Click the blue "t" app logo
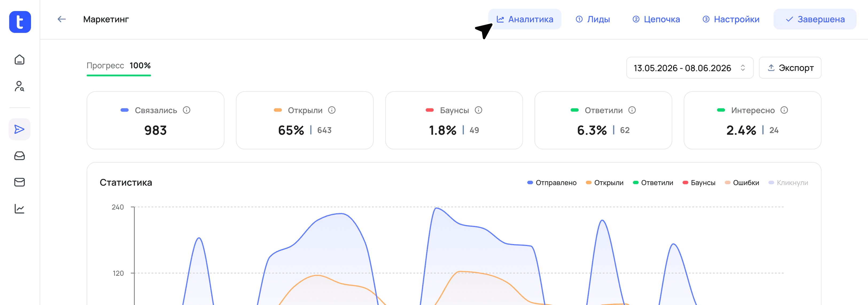This screenshot has width=868, height=305. (x=20, y=22)
